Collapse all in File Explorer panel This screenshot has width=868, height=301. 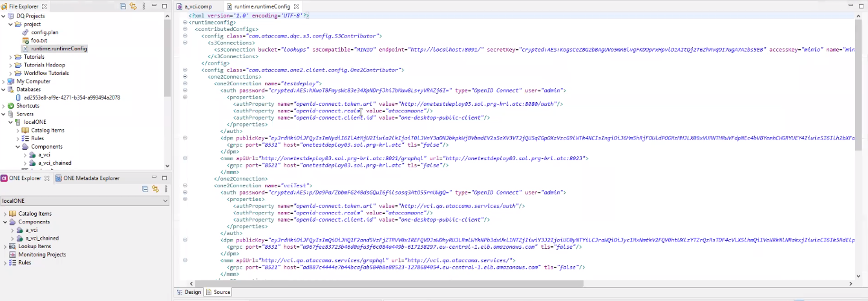click(x=123, y=6)
